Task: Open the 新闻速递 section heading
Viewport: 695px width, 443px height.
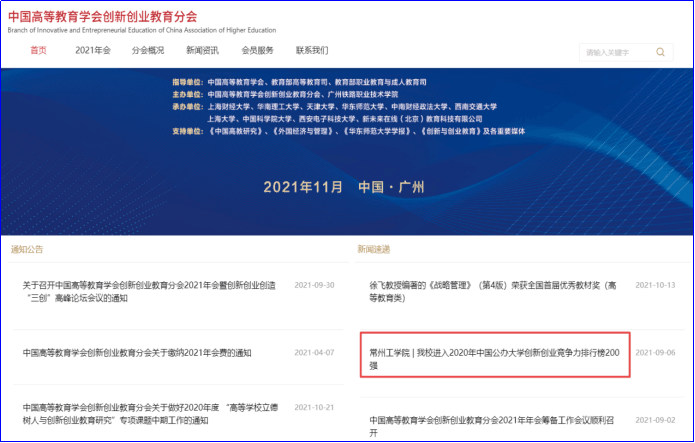Action: click(374, 249)
